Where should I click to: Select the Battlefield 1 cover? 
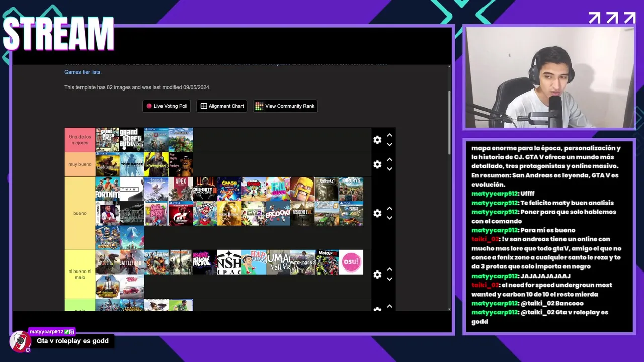point(132,262)
